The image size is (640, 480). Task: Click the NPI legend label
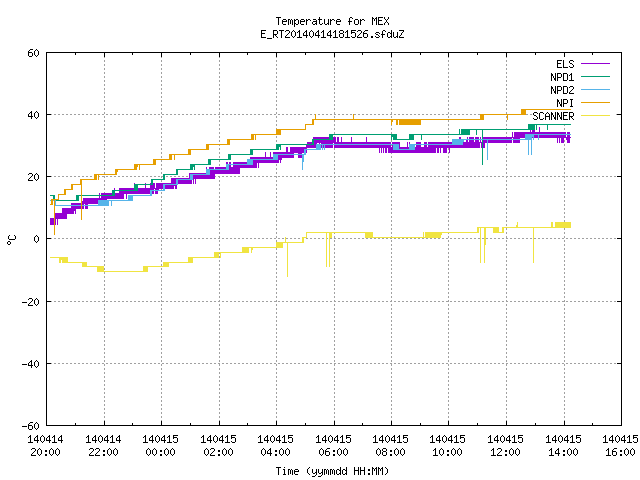pyautogui.click(x=565, y=103)
